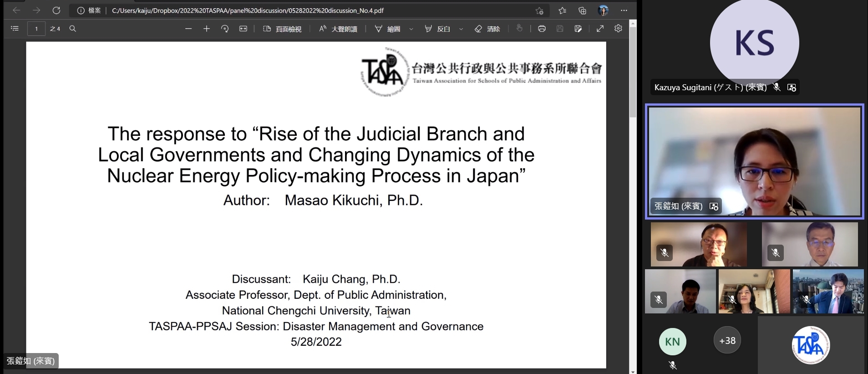The image size is (868, 374).
Task: Rotate the PDF page
Action: pyautogui.click(x=225, y=29)
